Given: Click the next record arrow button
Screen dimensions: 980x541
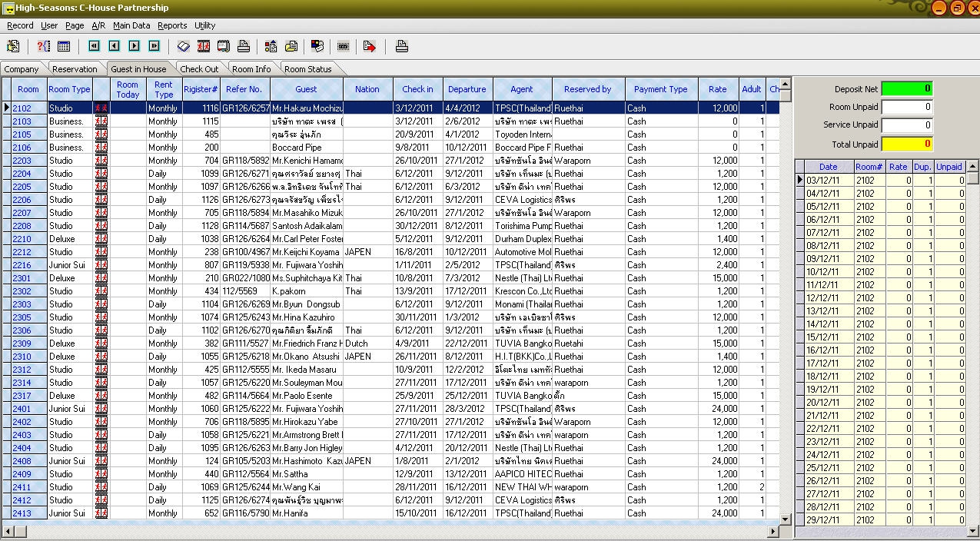Looking at the screenshot, I should tap(134, 46).
